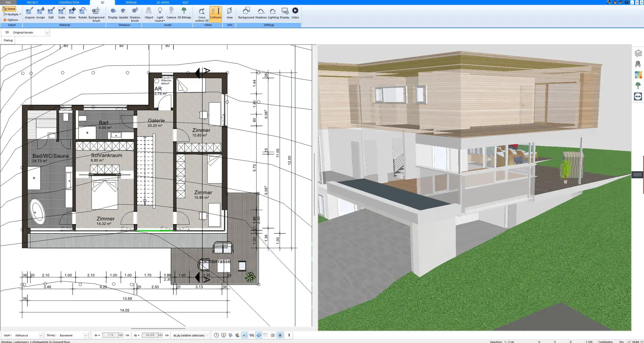Open the CONSTRUCTION ribbon tab
Screen dimensions: 644x343
pos(69,2)
